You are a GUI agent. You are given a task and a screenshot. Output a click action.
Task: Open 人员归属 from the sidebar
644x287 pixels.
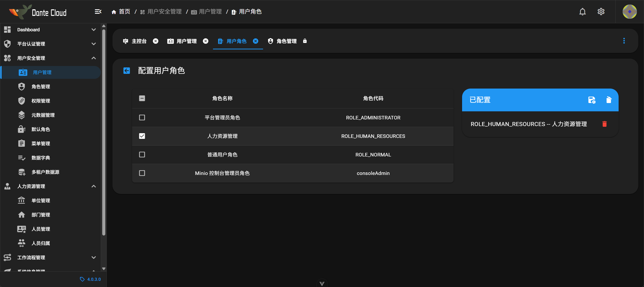click(41, 243)
